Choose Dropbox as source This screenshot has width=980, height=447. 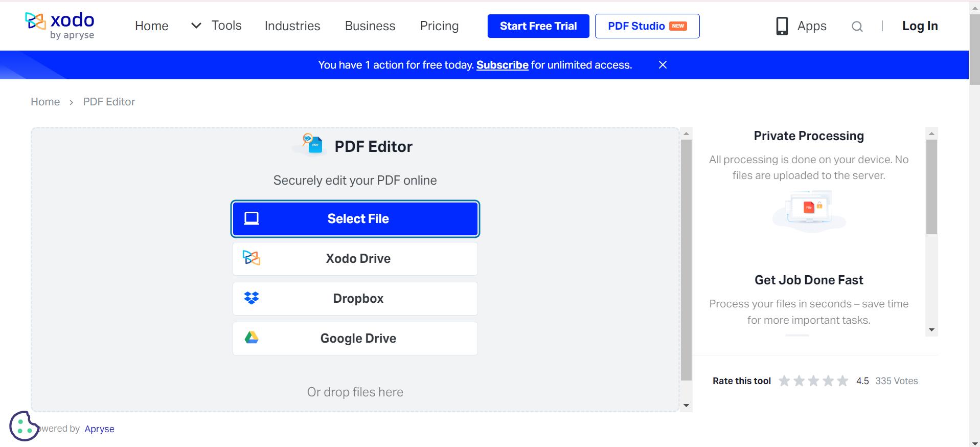355,299
